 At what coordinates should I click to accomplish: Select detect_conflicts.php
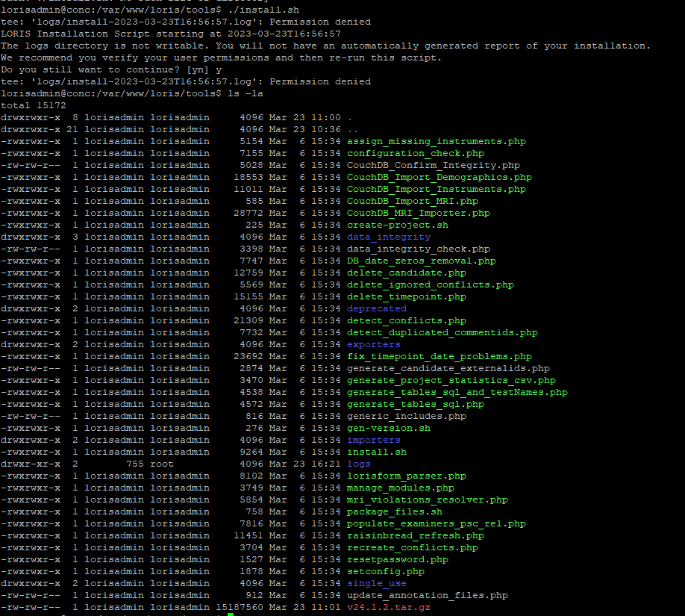406,321
